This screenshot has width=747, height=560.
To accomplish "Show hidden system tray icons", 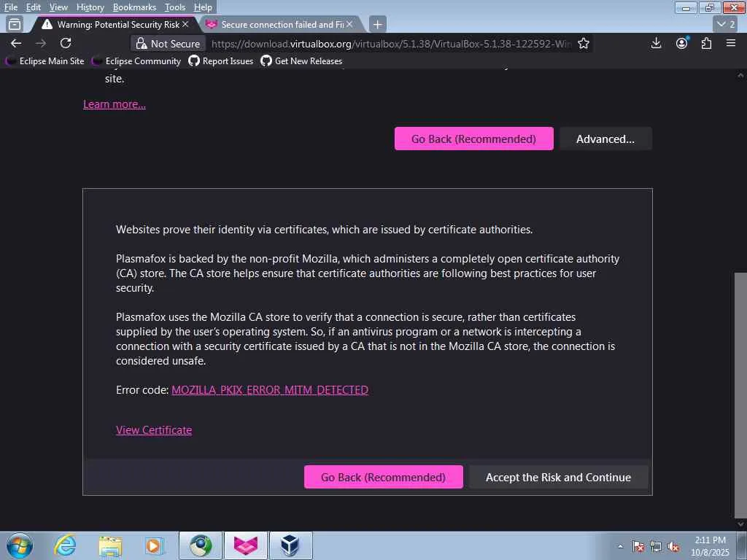I will [x=620, y=546].
